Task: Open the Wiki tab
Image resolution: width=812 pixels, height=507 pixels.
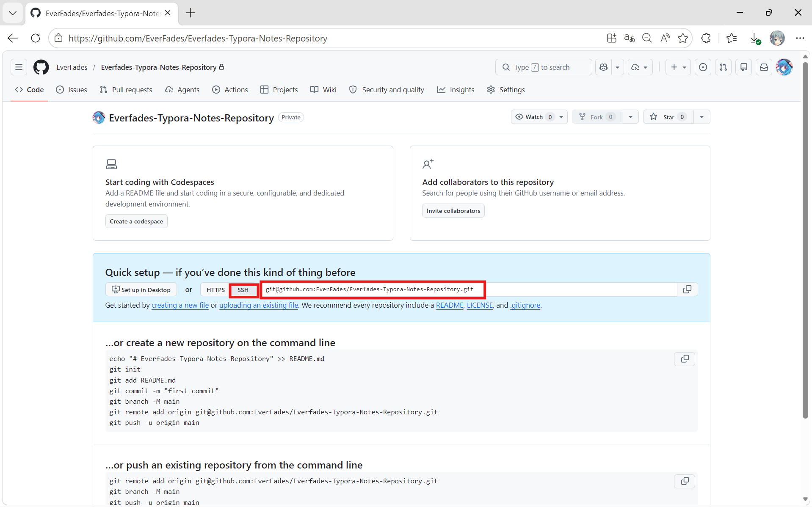Action: coord(323,90)
